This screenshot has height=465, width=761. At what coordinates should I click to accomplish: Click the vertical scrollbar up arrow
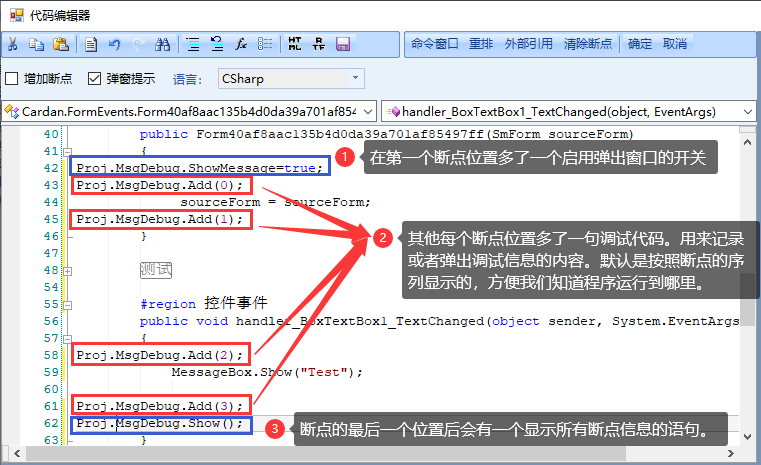coord(747,142)
